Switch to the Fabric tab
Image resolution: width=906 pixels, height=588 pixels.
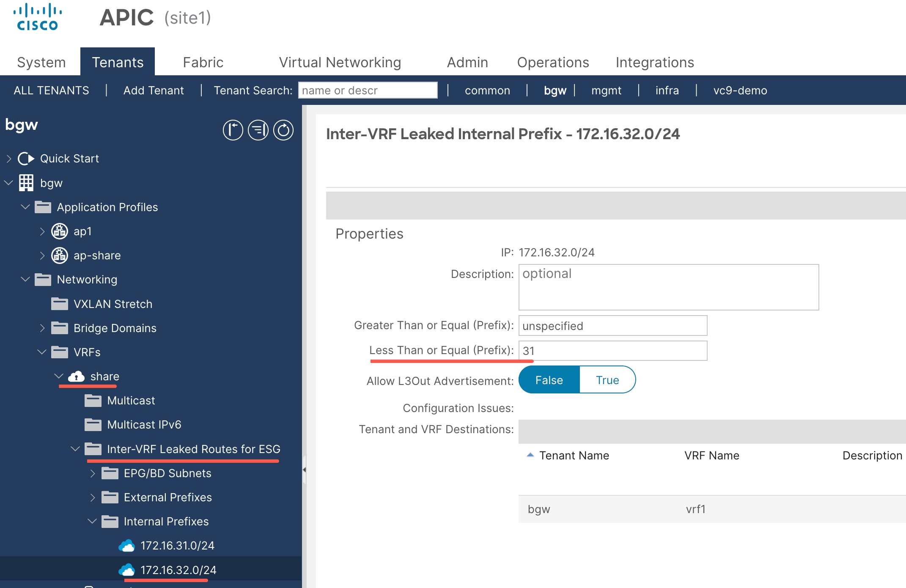(203, 62)
